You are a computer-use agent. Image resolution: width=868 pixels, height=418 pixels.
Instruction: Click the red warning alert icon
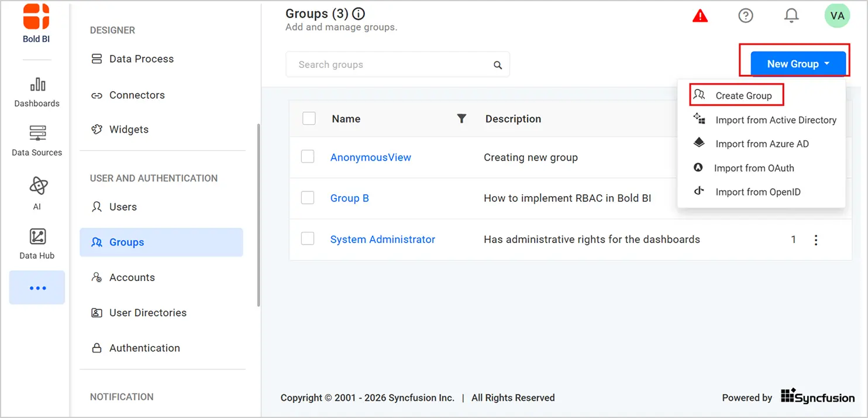(700, 16)
